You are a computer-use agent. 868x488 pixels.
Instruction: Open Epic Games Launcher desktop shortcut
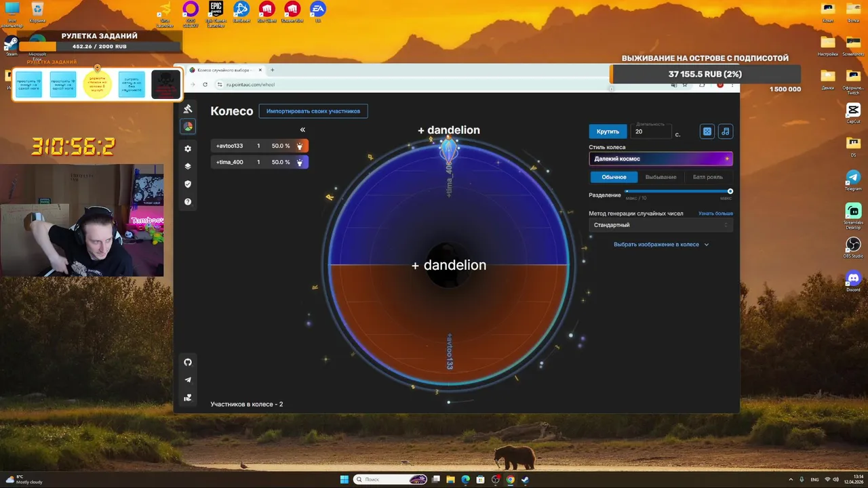(216, 14)
